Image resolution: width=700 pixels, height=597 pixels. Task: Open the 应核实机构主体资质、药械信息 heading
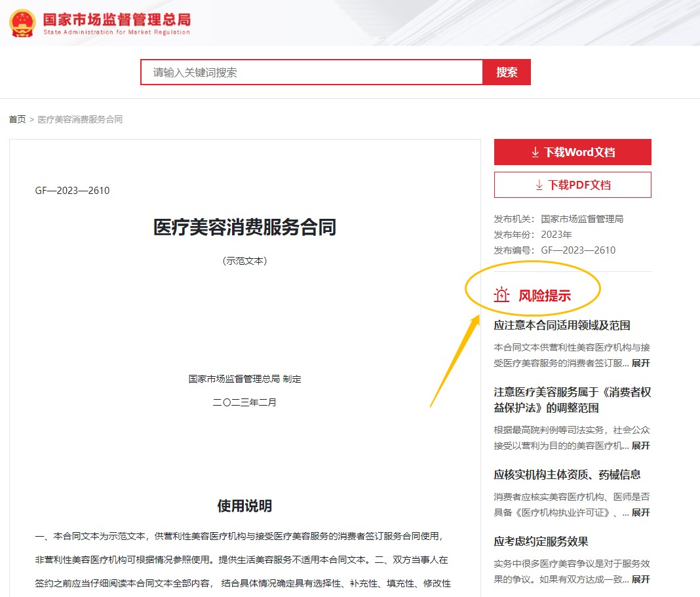[x=567, y=474]
